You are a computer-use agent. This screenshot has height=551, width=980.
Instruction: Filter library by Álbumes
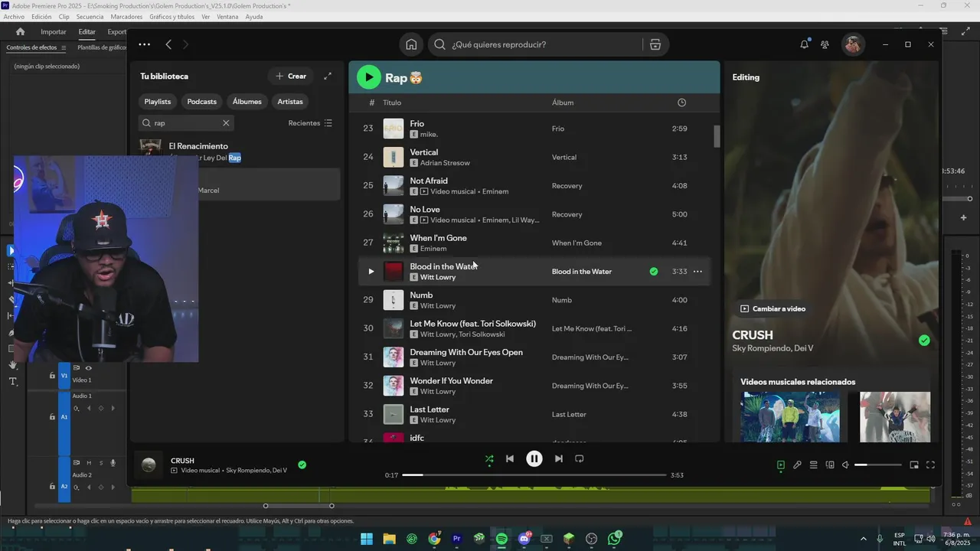coord(247,101)
